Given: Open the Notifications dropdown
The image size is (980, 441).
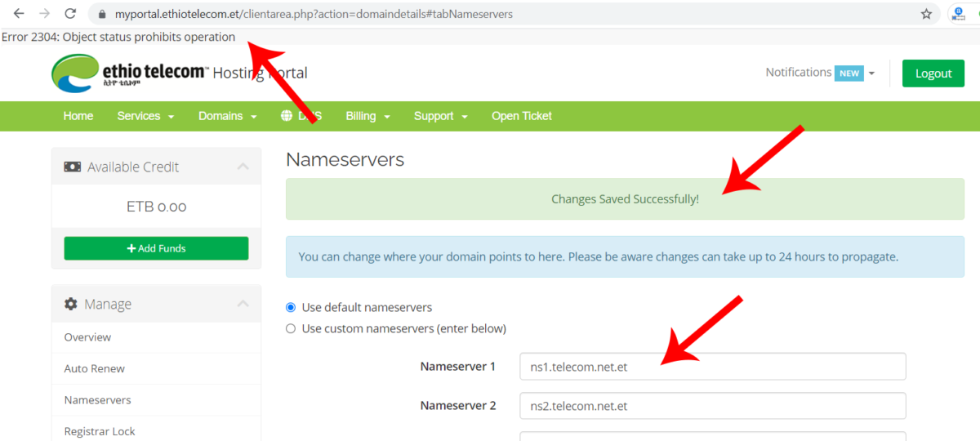Looking at the screenshot, I should point(820,73).
